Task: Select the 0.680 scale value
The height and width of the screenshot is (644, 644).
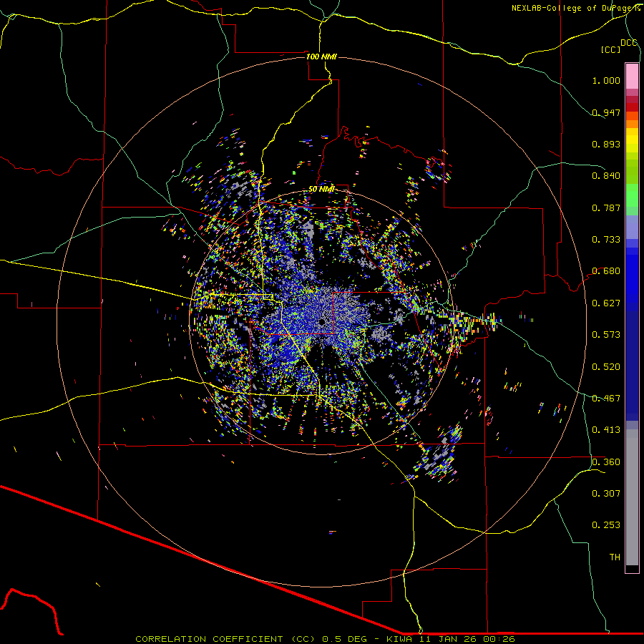Action: click(606, 271)
